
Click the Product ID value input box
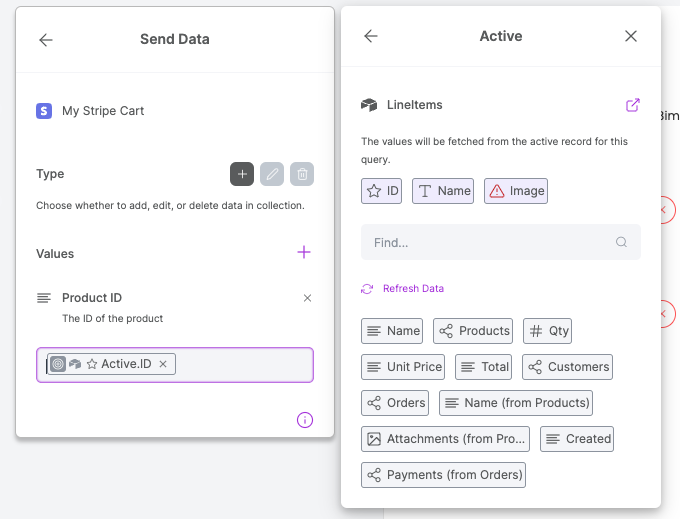(x=240, y=364)
